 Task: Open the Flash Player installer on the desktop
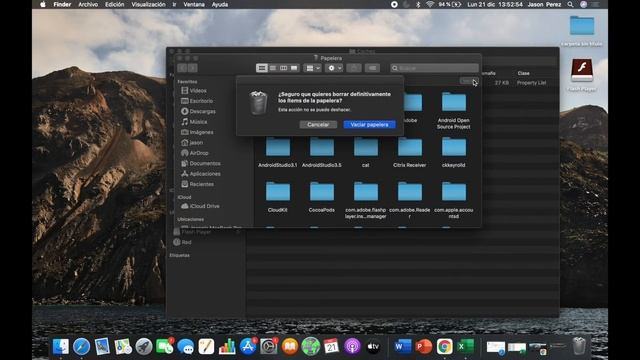582,75
